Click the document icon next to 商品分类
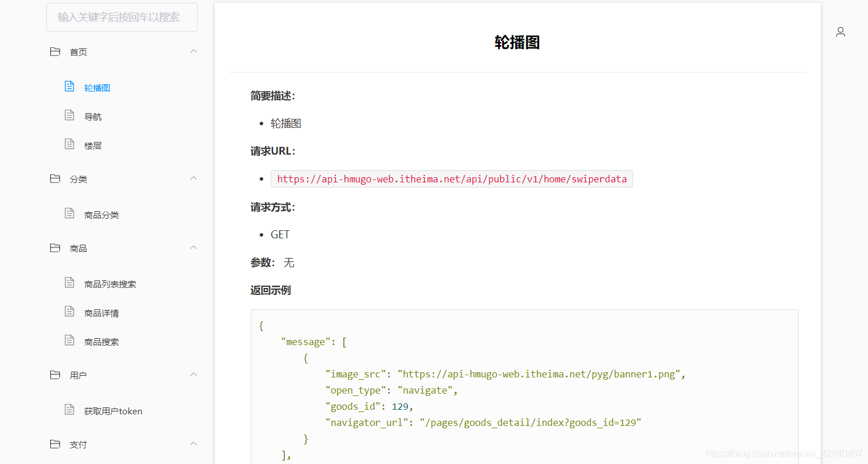The width and height of the screenshot is (868, 464). coord(69,214)
